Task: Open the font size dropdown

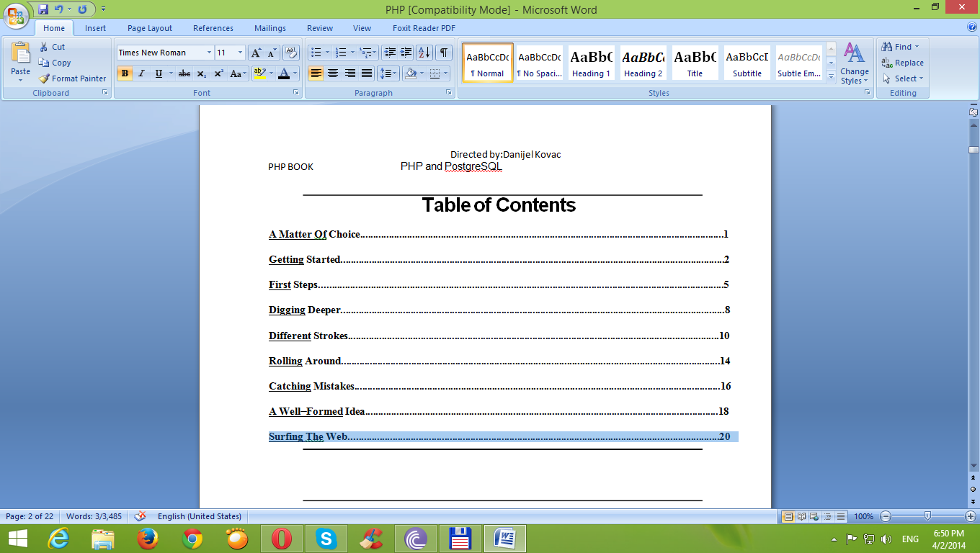Action: click(241, 53)
